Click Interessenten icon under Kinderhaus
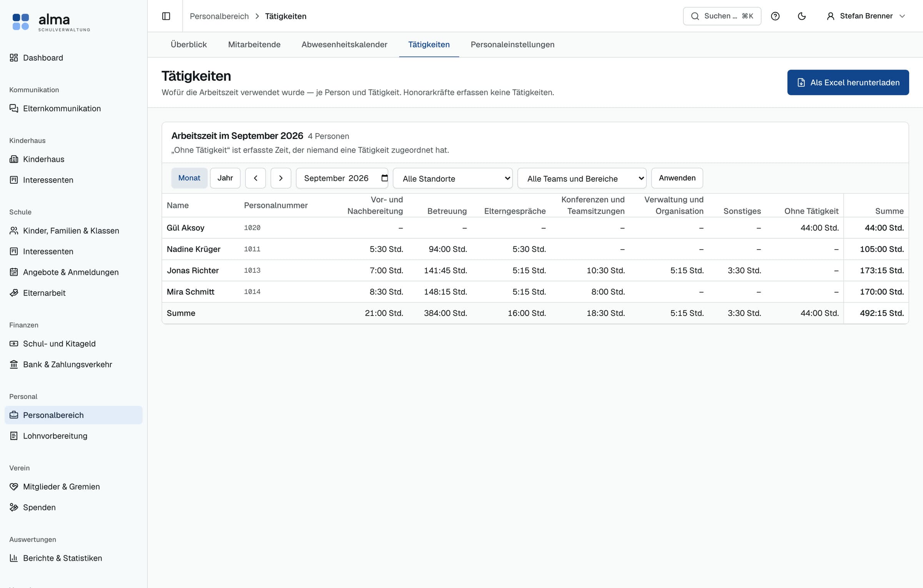The image size is (923, 588). (x=14, y=180)
